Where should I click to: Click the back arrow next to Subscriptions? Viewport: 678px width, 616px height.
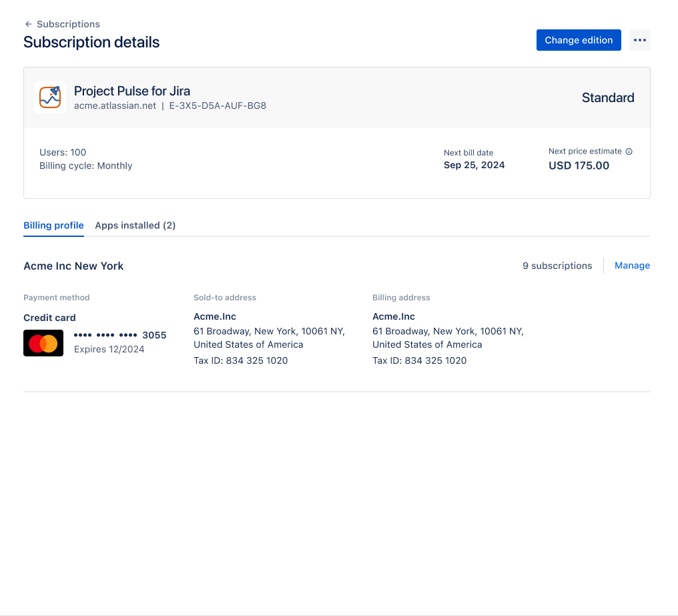(x=29, y=24)
